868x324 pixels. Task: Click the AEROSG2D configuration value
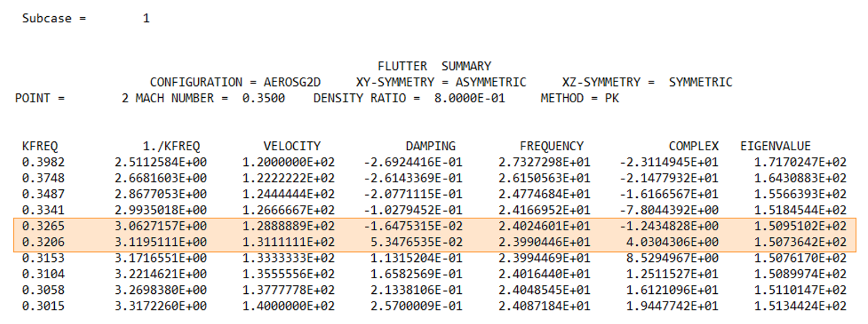coord(300,82)
